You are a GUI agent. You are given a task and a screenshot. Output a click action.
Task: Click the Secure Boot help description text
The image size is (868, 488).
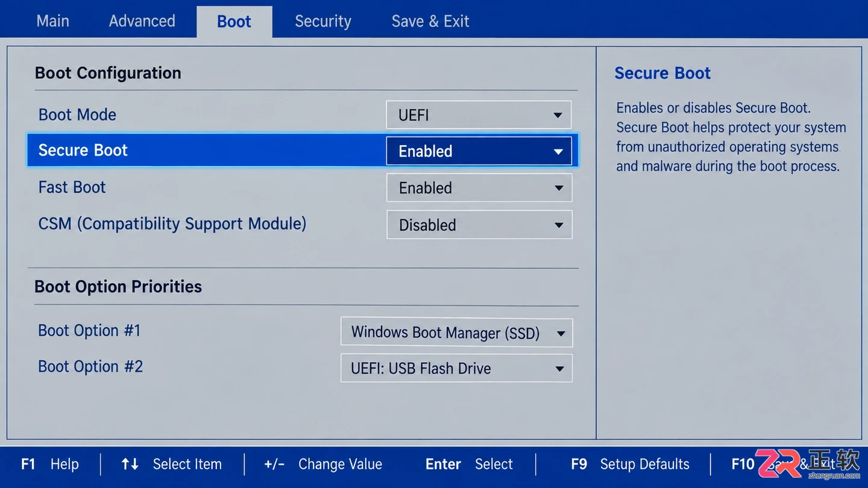point(731,137)
